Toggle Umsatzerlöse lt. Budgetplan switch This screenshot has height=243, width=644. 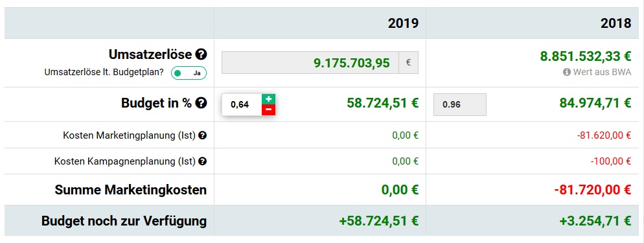click(x=189, y=73)
